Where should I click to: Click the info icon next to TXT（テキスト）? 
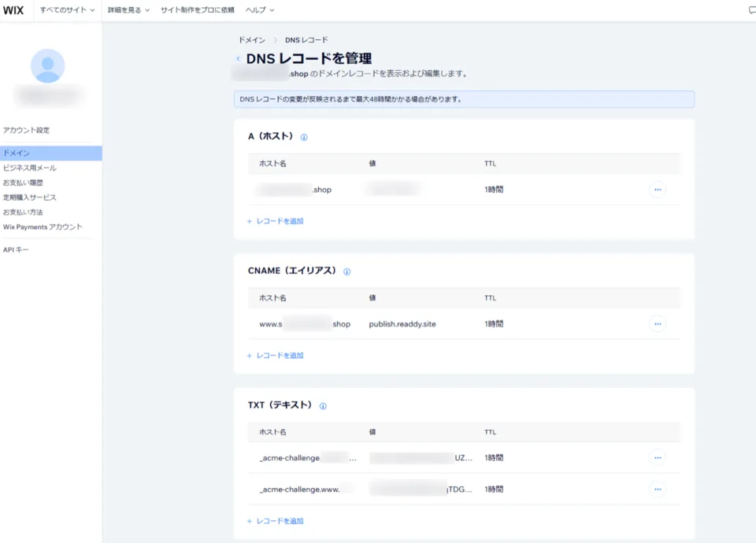tap(323, 406)
